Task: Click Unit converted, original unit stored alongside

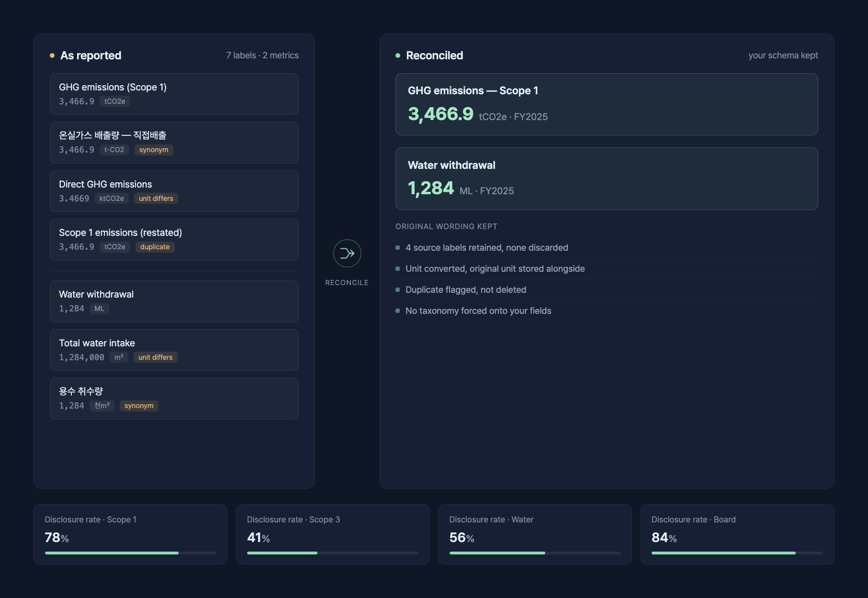Action: coord(495,269)
